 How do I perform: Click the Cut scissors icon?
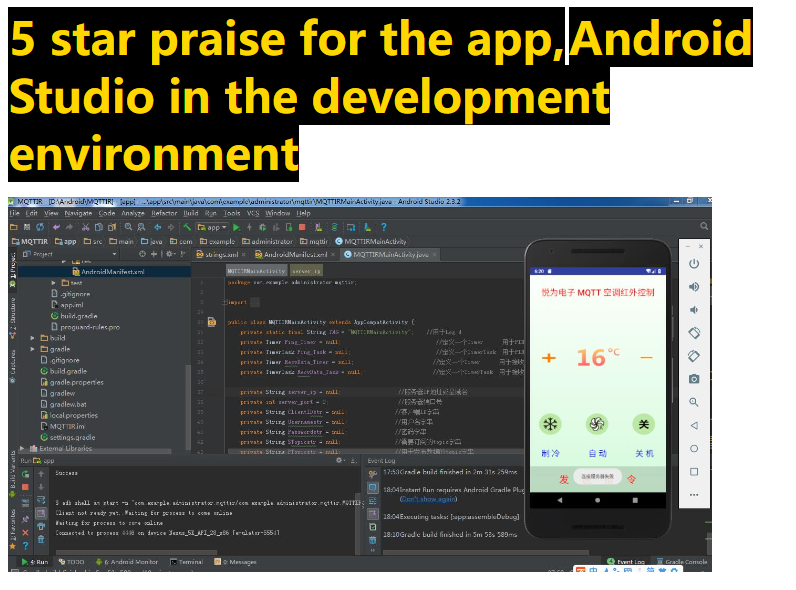pyautogui.click(x=85, y=227)
